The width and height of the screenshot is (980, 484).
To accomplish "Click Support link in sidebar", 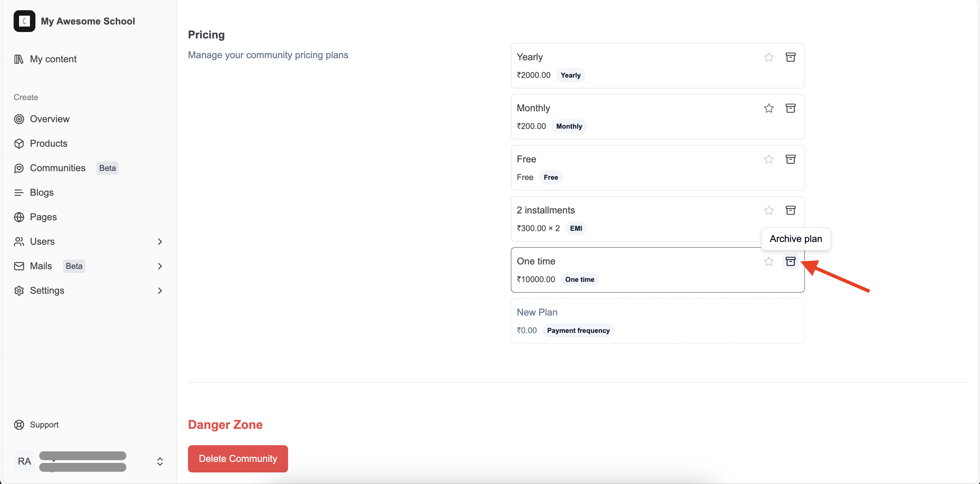I will click(x=44, y=425).
